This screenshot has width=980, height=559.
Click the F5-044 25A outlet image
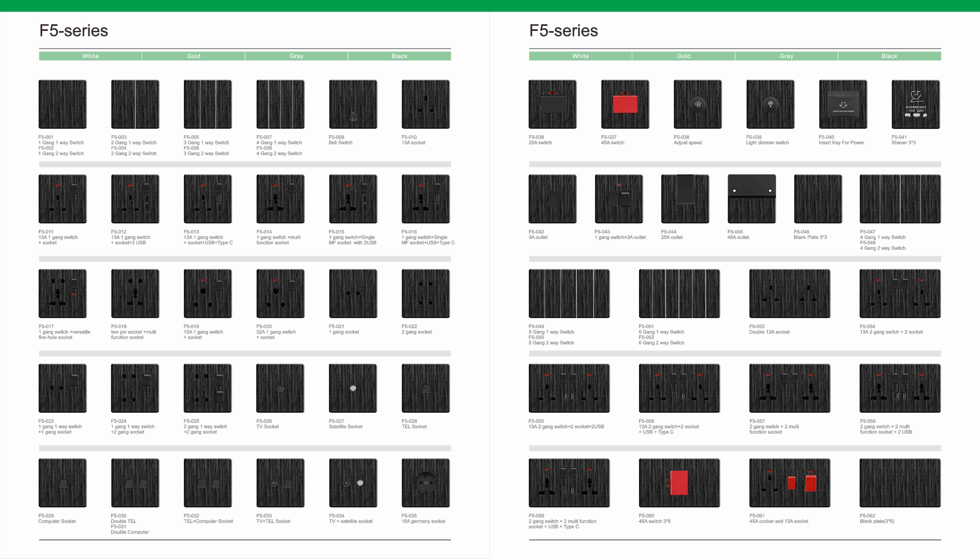(x=685, y=199)
